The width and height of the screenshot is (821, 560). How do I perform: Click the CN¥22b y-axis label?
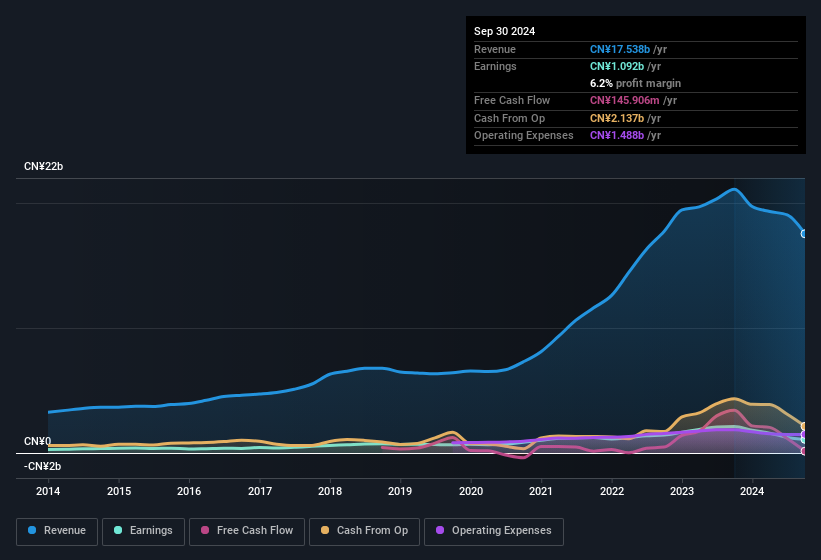pyautogui.click(x=43, y=166)
